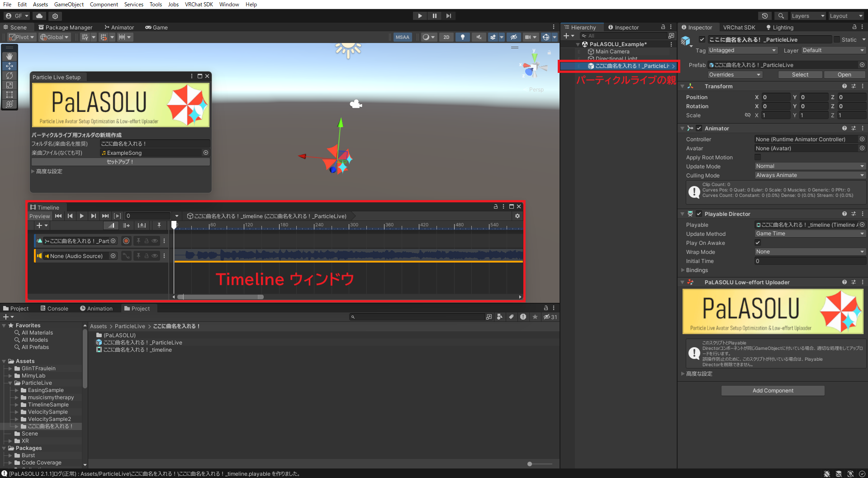Select the Rotate tool in the left toolbar
This screenshot has height=478, width=868.
pos(9,76)
